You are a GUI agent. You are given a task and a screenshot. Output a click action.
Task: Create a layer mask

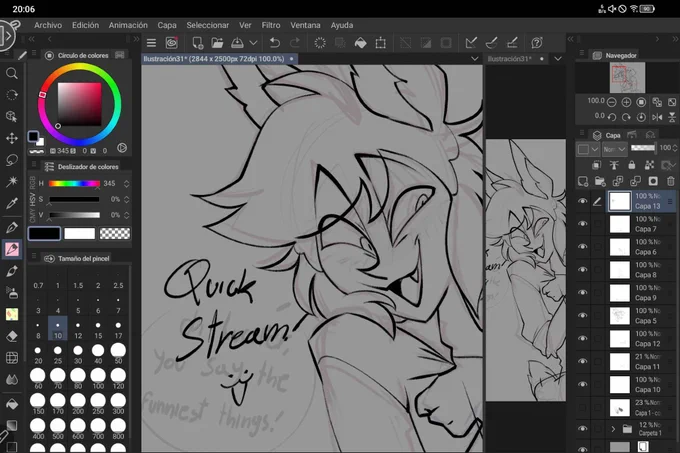pos(653,181)
